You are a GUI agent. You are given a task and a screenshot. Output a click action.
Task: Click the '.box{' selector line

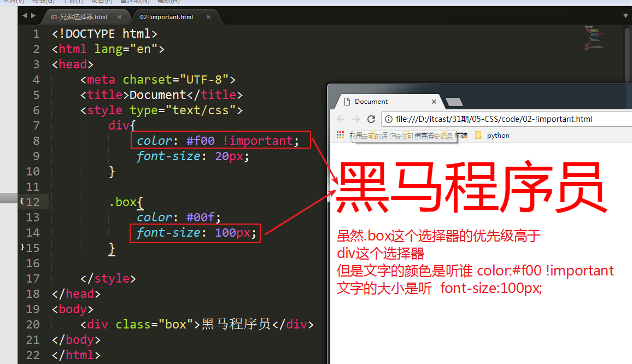click(126, 202)
